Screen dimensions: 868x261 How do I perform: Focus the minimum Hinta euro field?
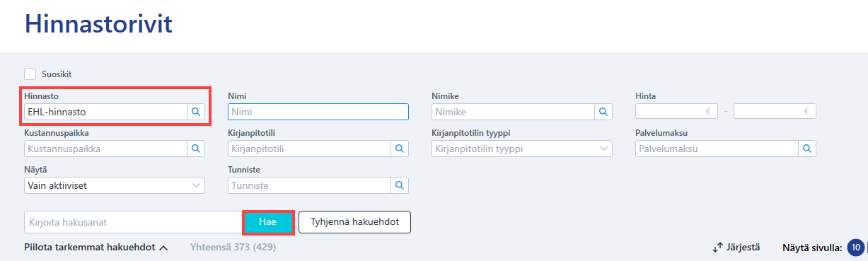676,111
